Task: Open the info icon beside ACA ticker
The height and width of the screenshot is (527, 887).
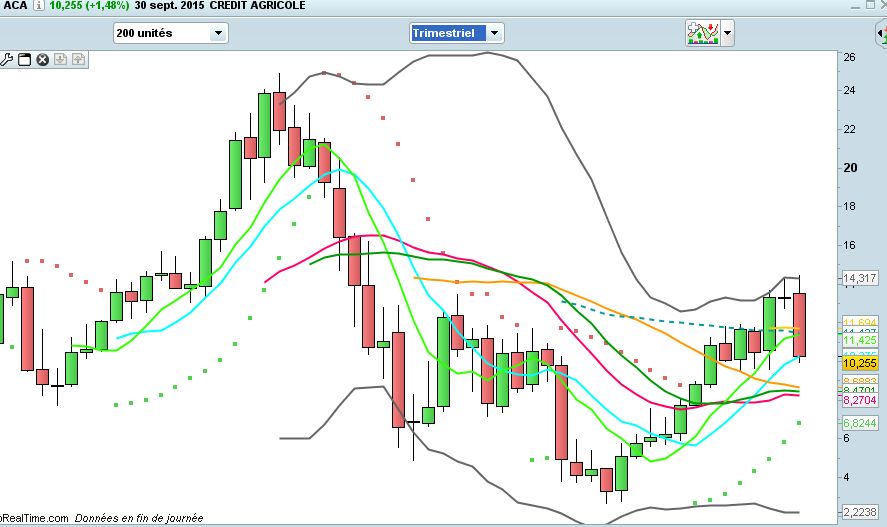Action: click(x=38, y=6)
